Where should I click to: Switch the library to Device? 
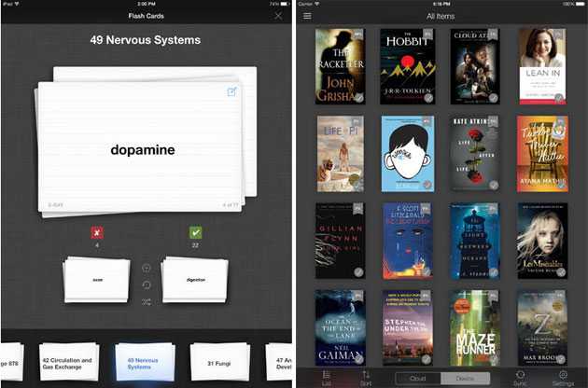point(462,378)
